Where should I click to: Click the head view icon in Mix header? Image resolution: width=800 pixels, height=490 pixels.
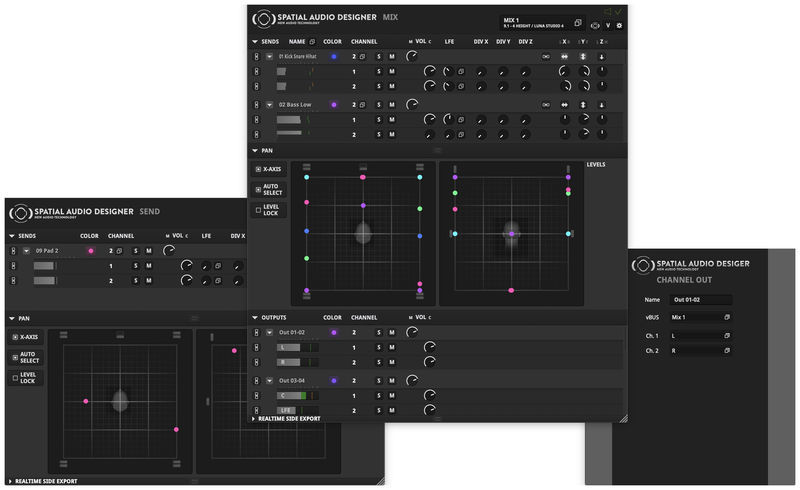coord(595,26)
